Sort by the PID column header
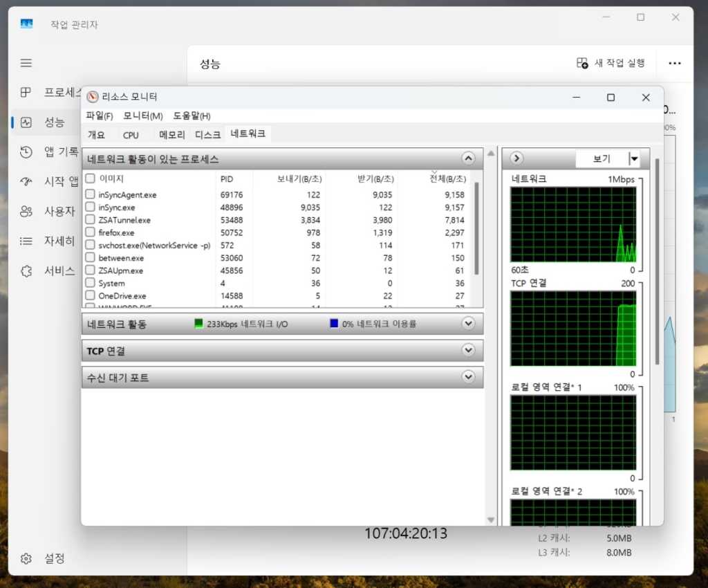Screen dimensions: 708x588 click(227, 179)
